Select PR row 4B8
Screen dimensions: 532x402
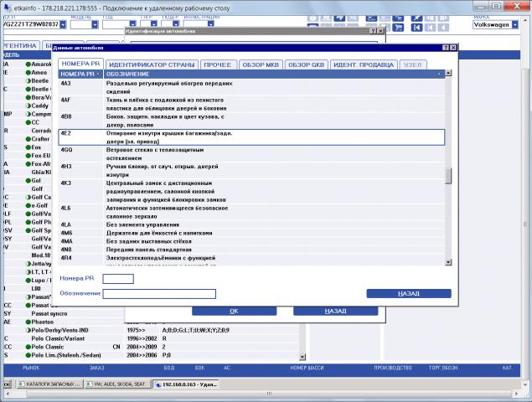tap(251, 121)
